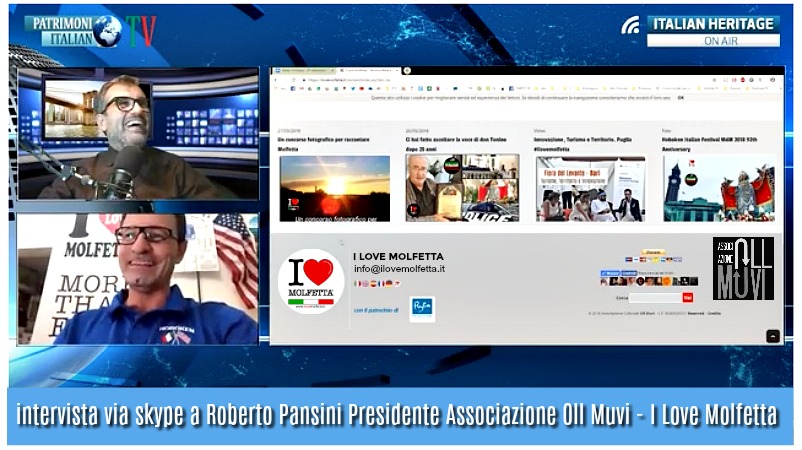Click the don Tonino plaque thumbnail

coord(462,188)
